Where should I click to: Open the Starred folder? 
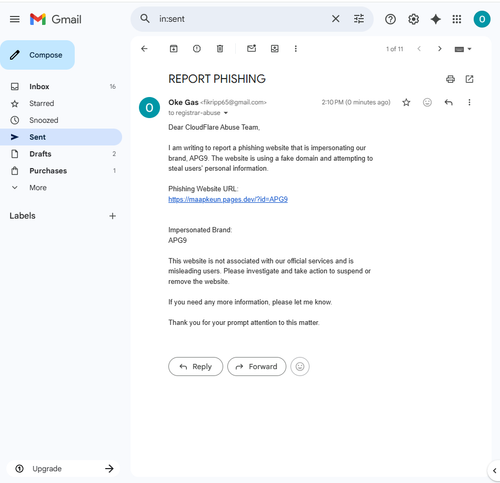61,103
